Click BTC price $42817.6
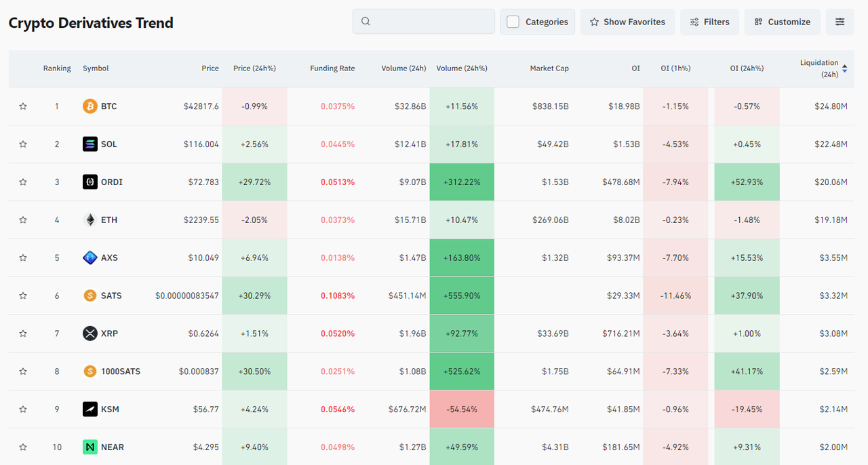The height and width of the screenshot is (465, 868). pyautogui.click(x=201, y=106)
